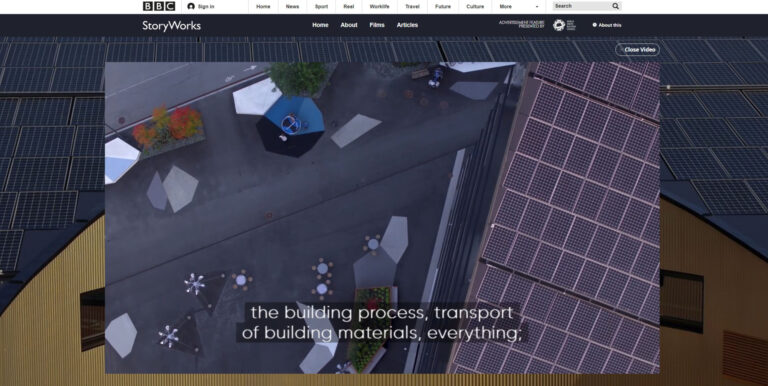Go to the Reel section
Screen dimensions: 768x386
[349, 6]
